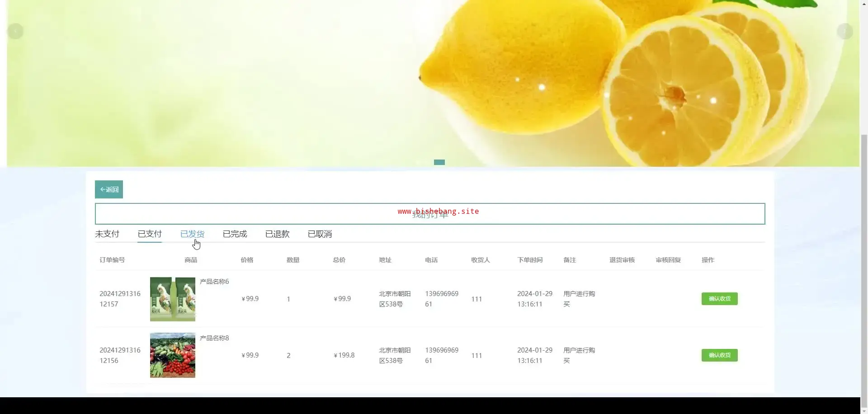Click the 总价 column header
Viewport: 868px width, 414px height.
(x=339, y=260)
